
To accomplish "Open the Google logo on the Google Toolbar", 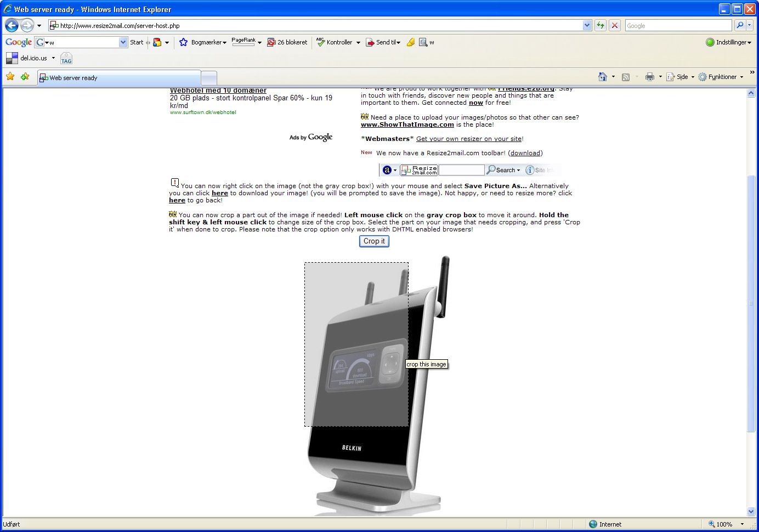I will coord(19,42).
